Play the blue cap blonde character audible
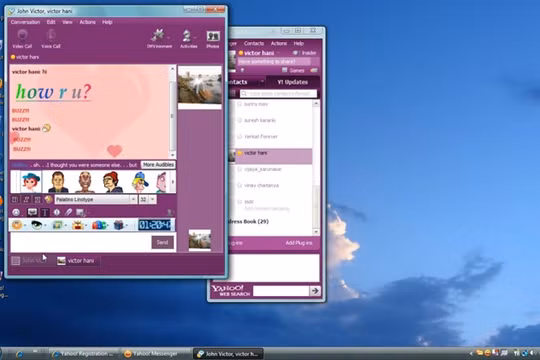This screenshot has width=540, height=360. click(x=140, y=182)
